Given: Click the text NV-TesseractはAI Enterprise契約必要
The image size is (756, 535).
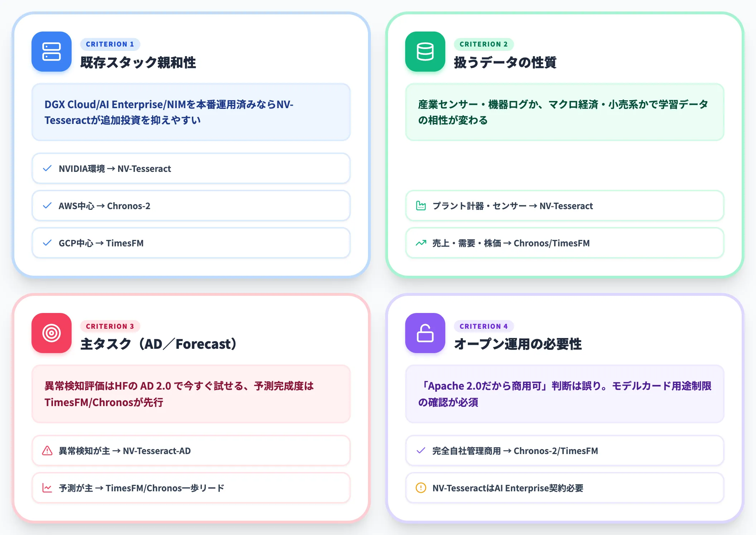Looking at the screenshot, I should 508,488.
